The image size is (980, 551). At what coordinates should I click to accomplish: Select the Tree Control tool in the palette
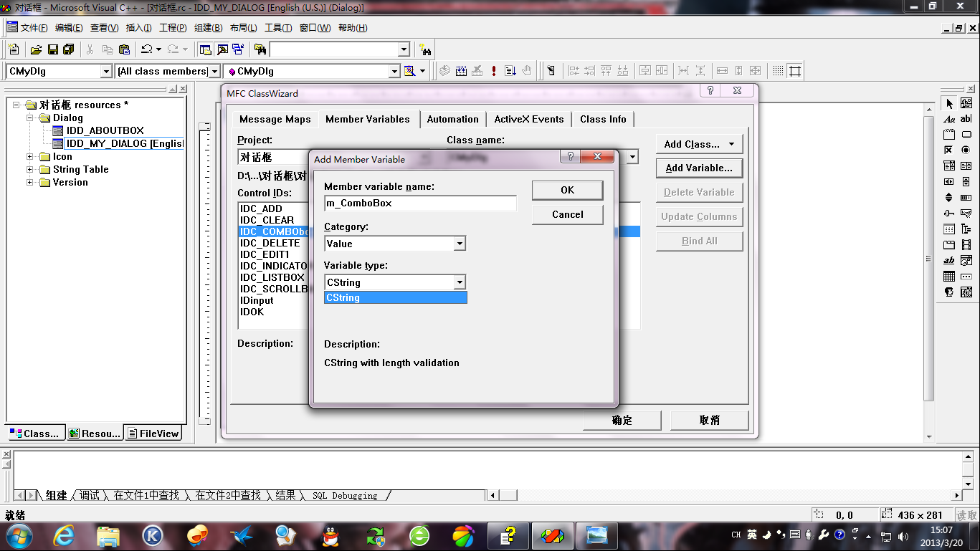[966, 229]
